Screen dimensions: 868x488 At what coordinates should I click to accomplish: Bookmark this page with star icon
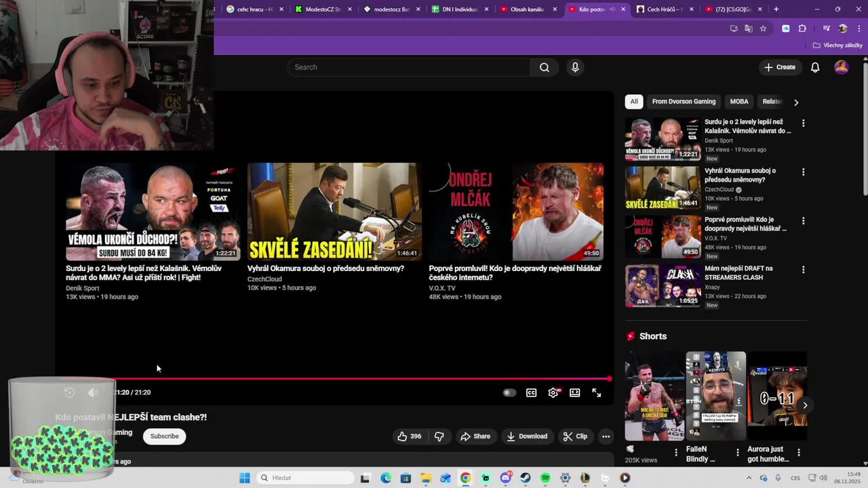[x=763, y=28]
